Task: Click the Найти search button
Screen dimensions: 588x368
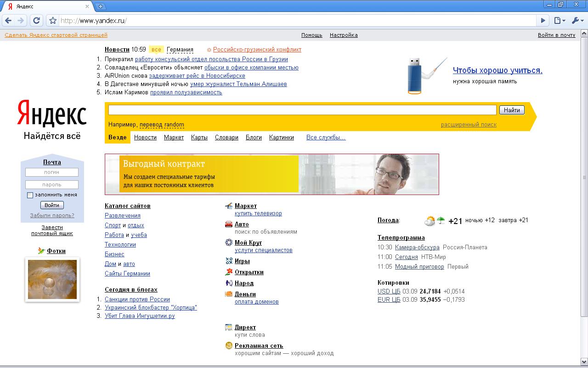Action: coord(512,110)
